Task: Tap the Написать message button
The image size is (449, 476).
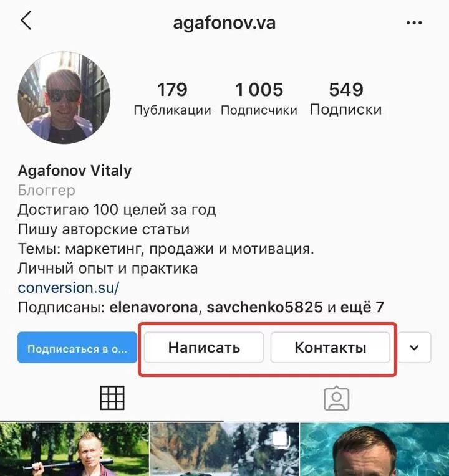Action: (204, 348)
